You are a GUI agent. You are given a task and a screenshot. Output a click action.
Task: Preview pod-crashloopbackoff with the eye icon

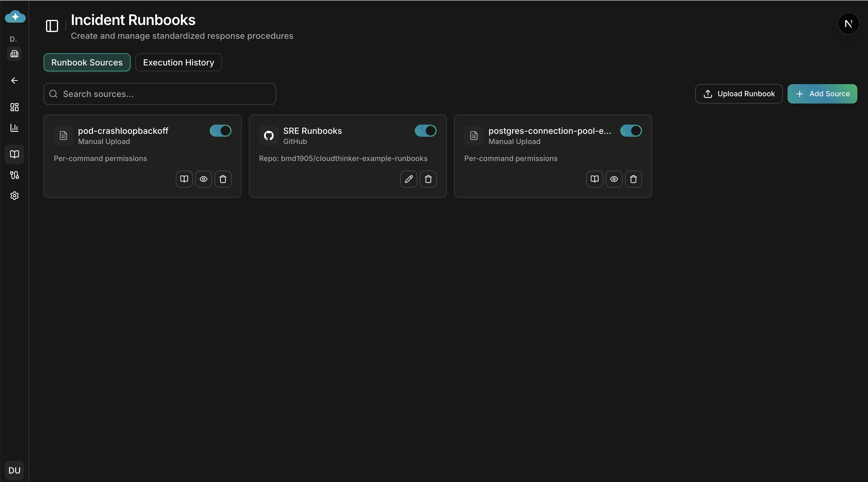coord(203,179)
